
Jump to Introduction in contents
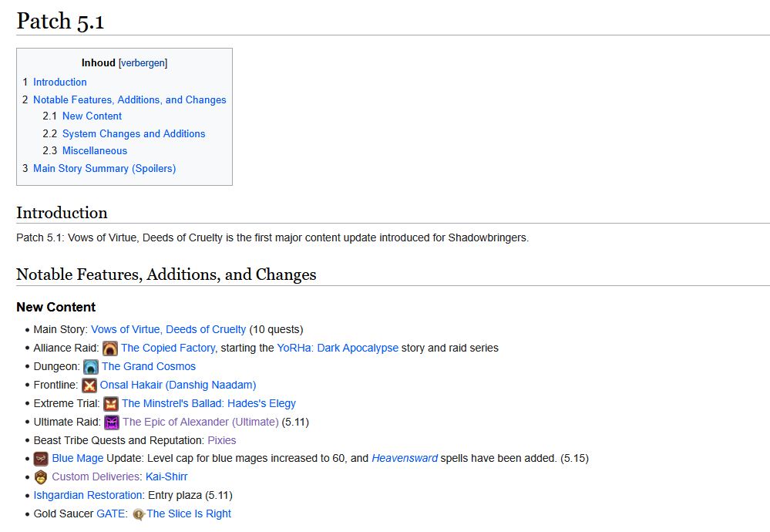[60, 82]
